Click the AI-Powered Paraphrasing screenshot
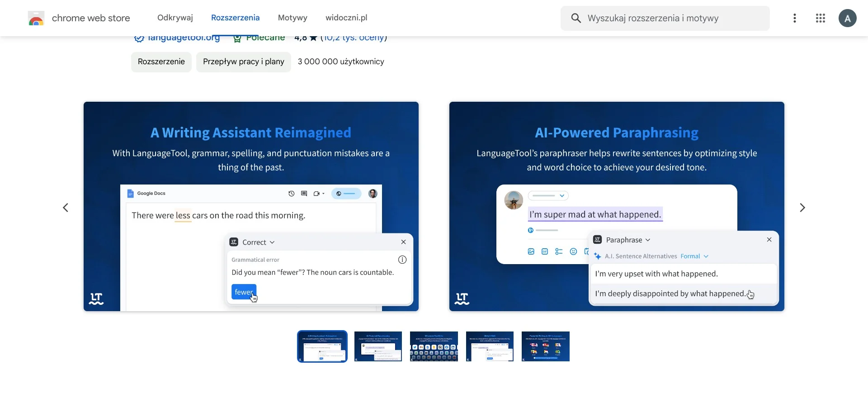 (617, 206)
